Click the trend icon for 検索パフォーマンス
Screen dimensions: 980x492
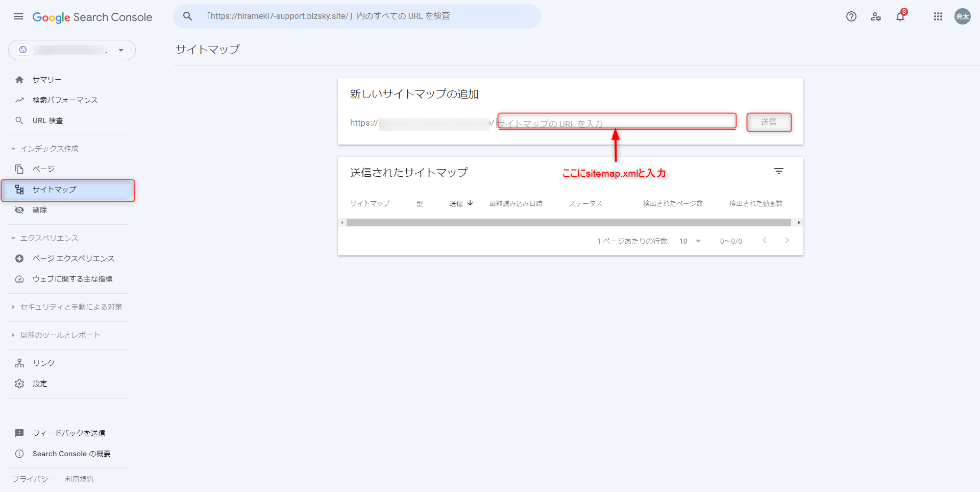coord(19,100)
